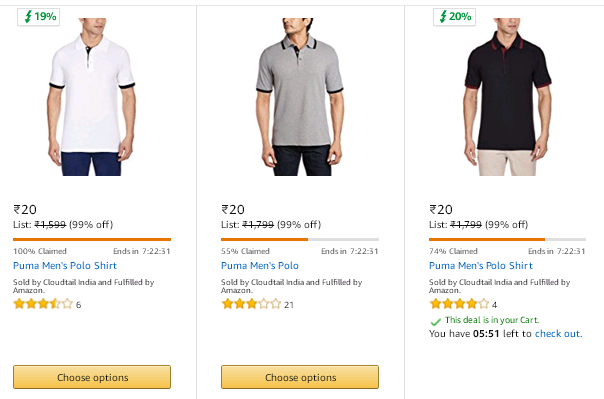Open the Puma Men's Polo link
604x399 pixels.
pyautogui.click(x=260, y=266)
